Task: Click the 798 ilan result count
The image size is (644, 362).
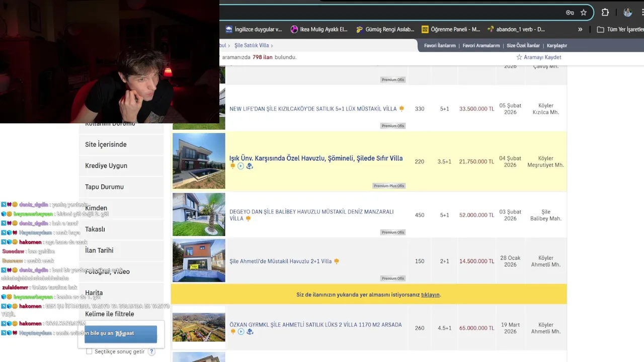Action: coord(263,57)
